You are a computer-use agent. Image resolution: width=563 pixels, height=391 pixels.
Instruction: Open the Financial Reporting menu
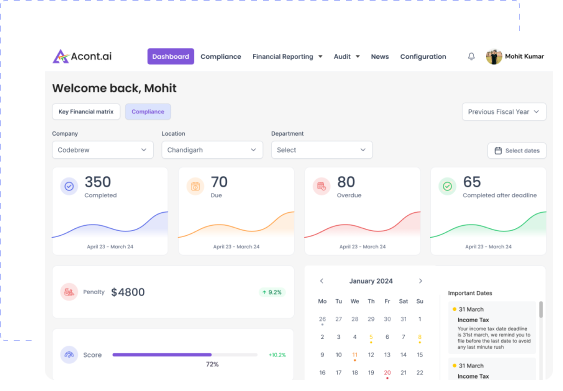pos(287,56)
